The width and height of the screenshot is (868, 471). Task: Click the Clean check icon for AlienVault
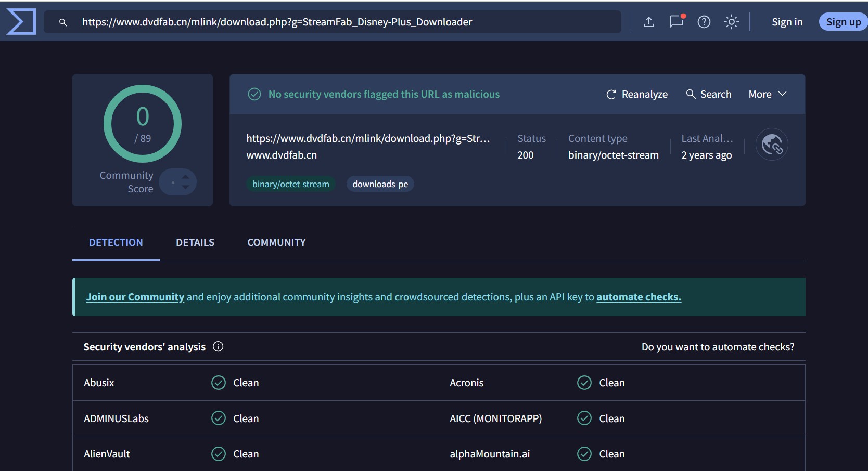(219, 454)
